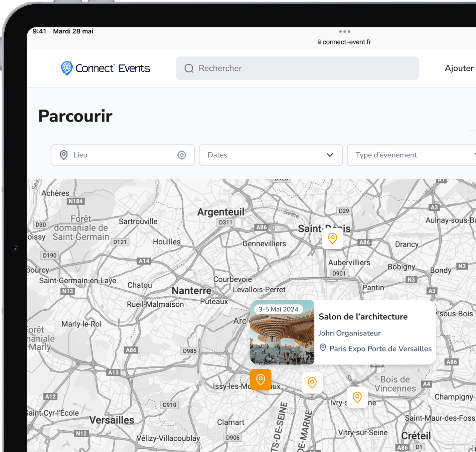The height and width of the screenshot is (452, 476).
Task: Expand the Dates chevron arrow
Action: (x=330, y=155)
